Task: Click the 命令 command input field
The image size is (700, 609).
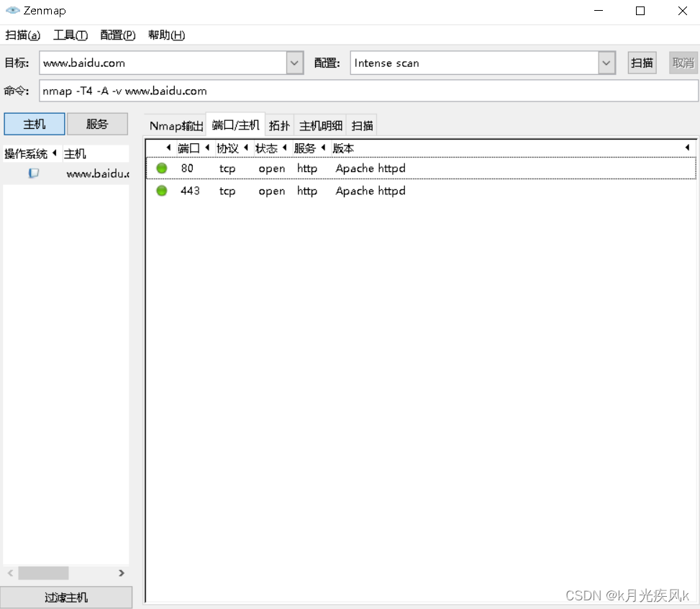Action: (x=369, y=91)
